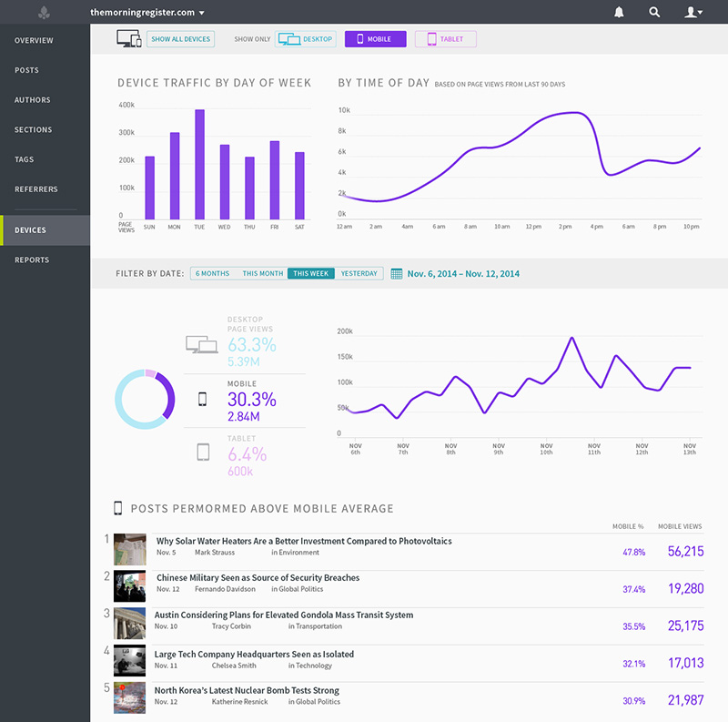Click the tablet icon near 6.4%
Image resolution: width=728 pixels, height=722 pixels.
(203, 453)
